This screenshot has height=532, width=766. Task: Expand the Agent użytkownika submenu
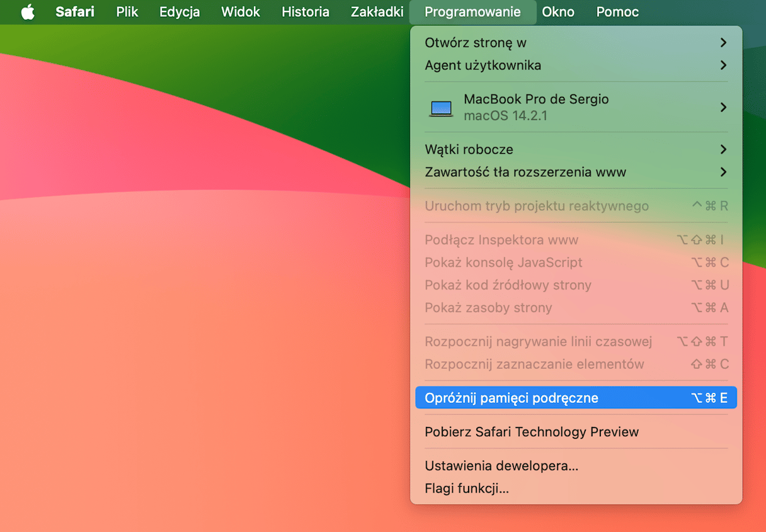click(x=576, y=65)
